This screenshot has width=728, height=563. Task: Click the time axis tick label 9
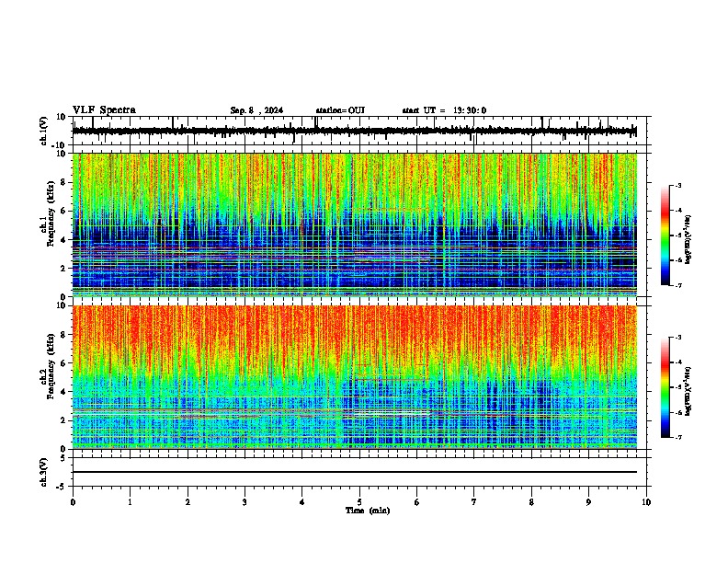tap(588, 502)
